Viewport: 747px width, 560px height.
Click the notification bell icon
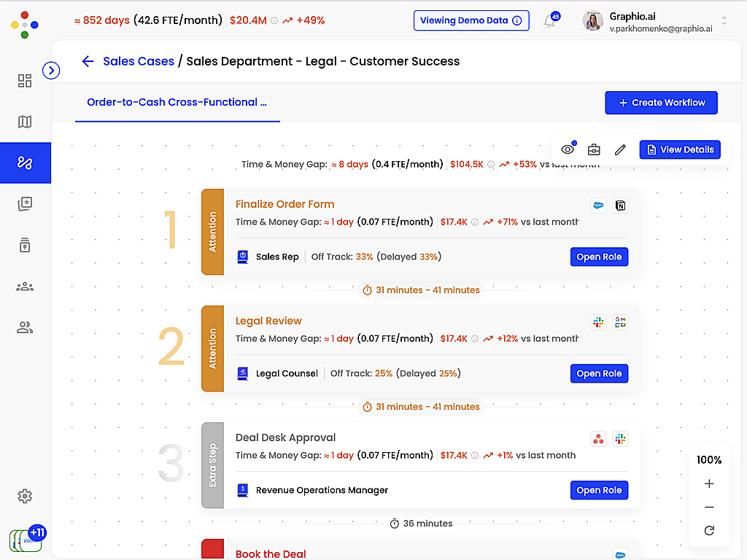pyautogui.click(x=549, y=21)
